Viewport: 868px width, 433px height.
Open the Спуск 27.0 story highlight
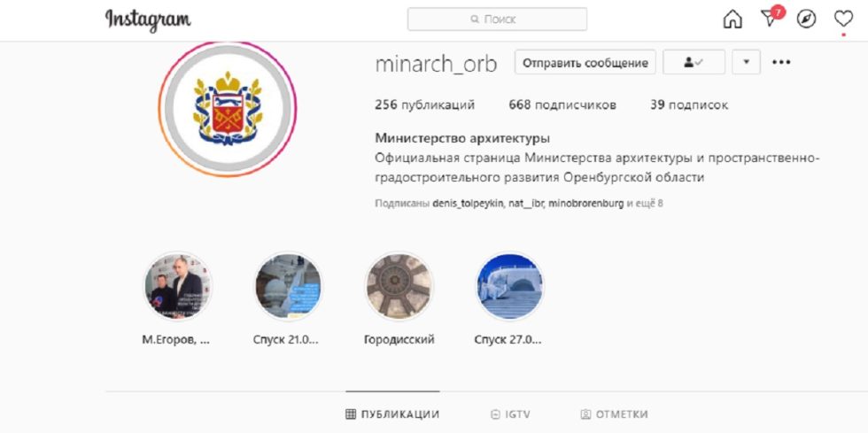(510, 286)
